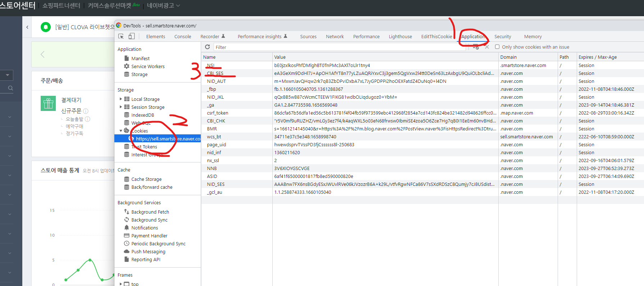Collapse the Cookies tree node
The width and height of the screenshot is (644, 286).
[x=121, y=131]
